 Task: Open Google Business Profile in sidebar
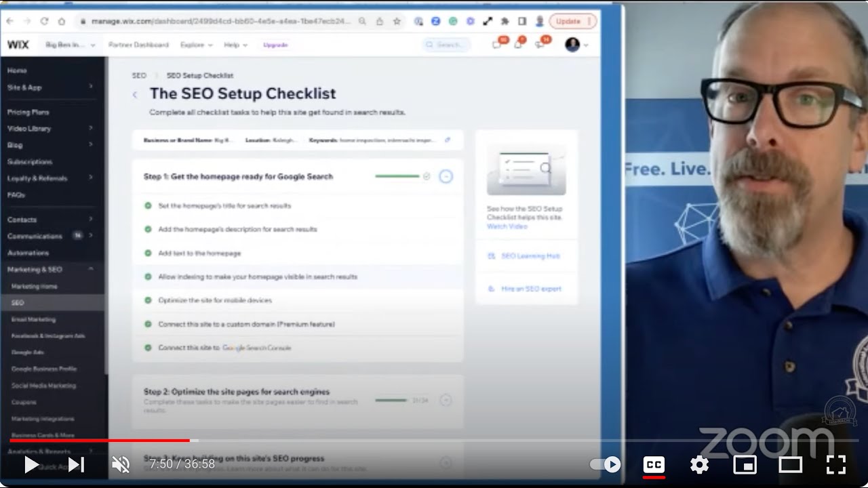point(44,369)
